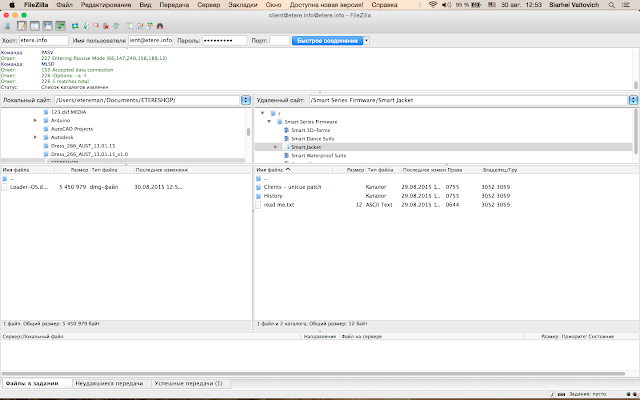The image size is (640, 400).
Task: Click the Быстрое соединение button
Action: pyautogui.click(x=327, y=40)
